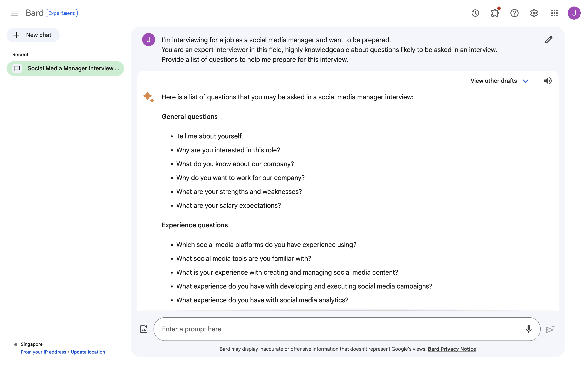The width and height of the screenshot is (588, 367).
Task: Open the help question mark icon
Action: pos(514,13)
